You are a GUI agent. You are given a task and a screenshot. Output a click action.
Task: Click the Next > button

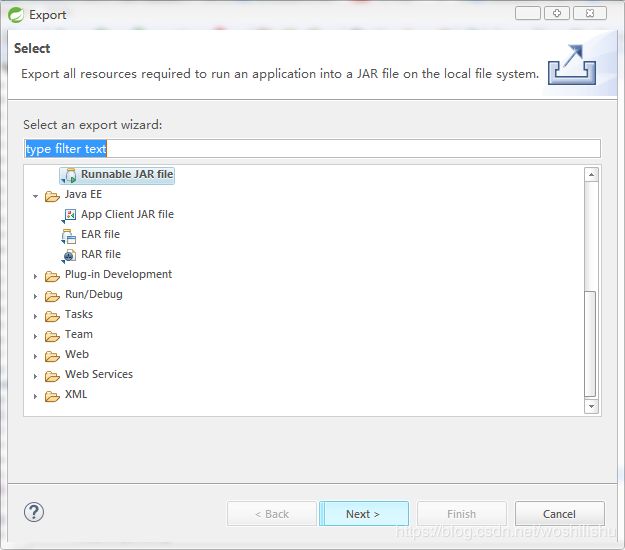click(x=364, y=514)
